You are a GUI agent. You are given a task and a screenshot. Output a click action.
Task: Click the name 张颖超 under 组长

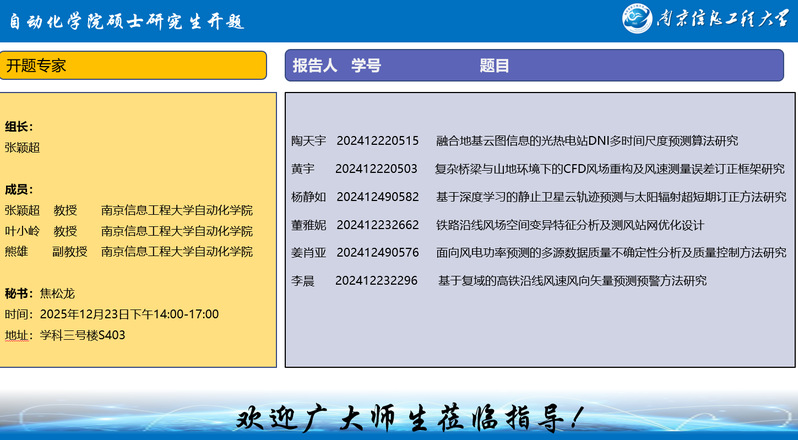(23, 147)
